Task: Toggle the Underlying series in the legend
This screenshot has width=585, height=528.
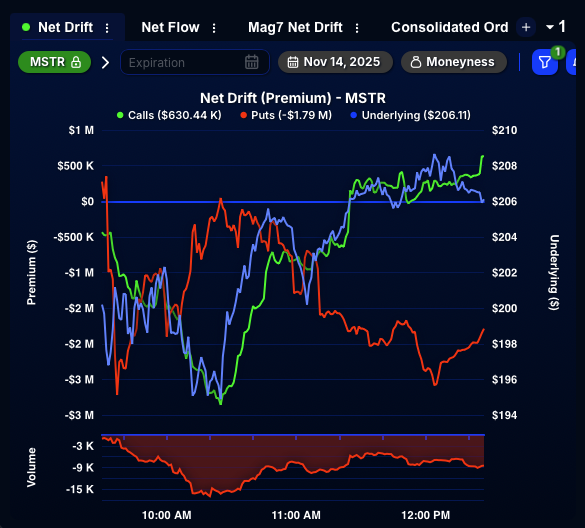Action: click(x=411, y=115)
